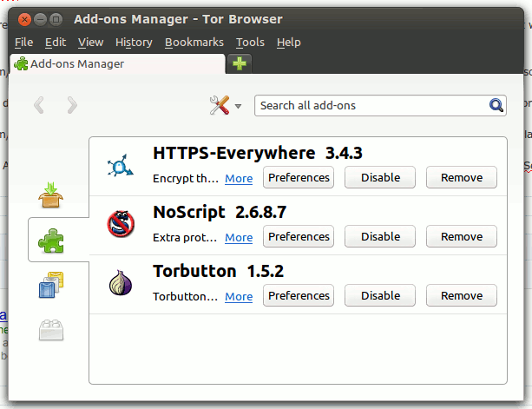Click the 'Encrypt th…' description text

186,178
